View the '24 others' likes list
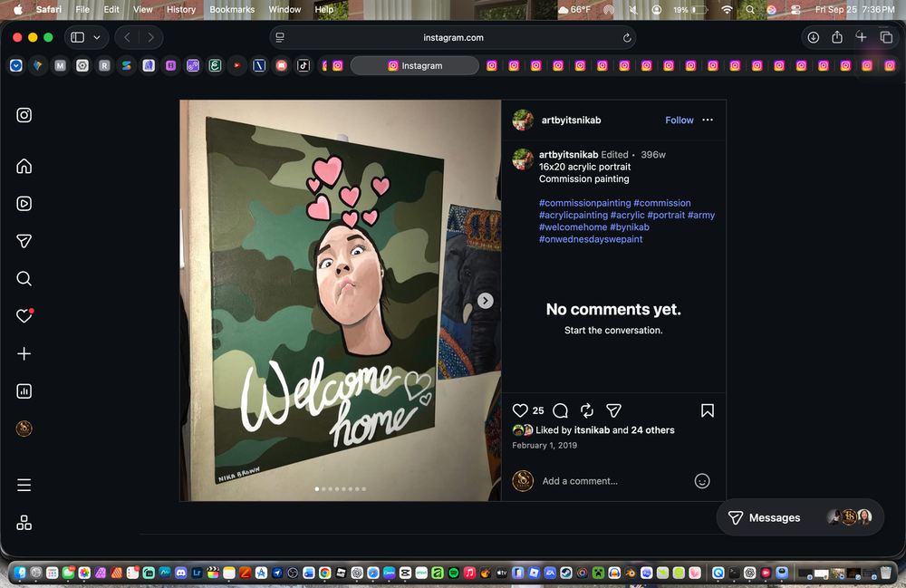Image resolution: width=906 pixels, height=588 pixels. click(x=652, y=429)
